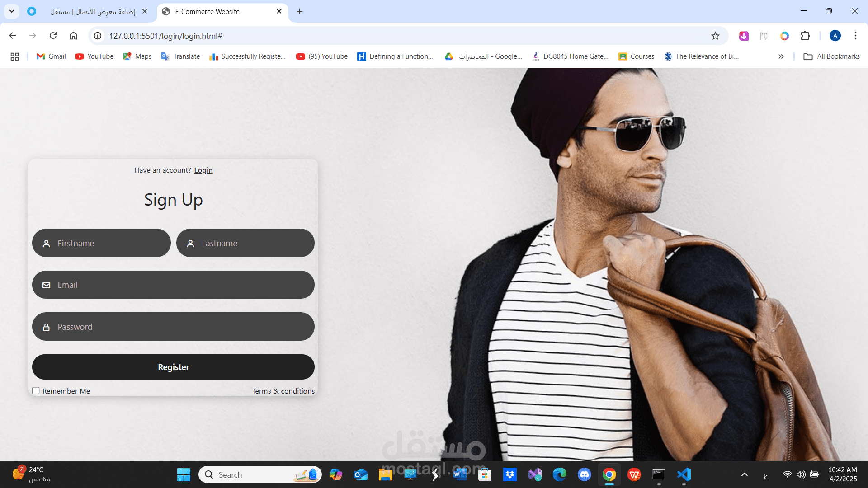
Task: Open the All Bookmarks folder
Action: (832, 56)
